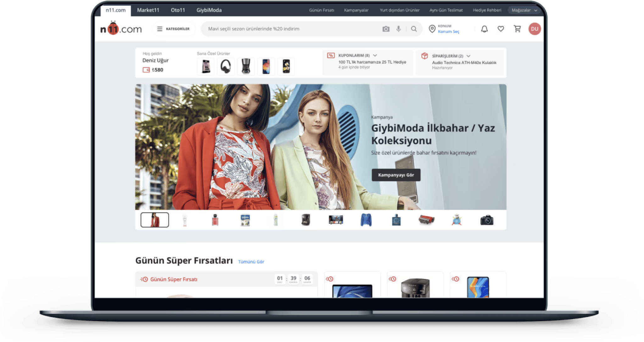Click the location pin Konum icon
Screen dimensions: 644x342
coord(432,29)
